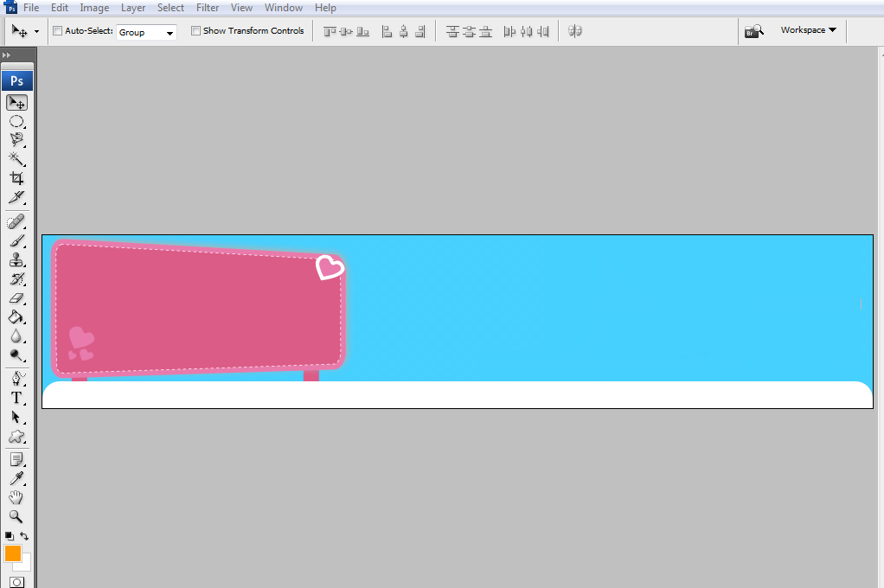This screenshot has width=884, height=588.
Task: Select the Slice tool
Action: (17, 197)
